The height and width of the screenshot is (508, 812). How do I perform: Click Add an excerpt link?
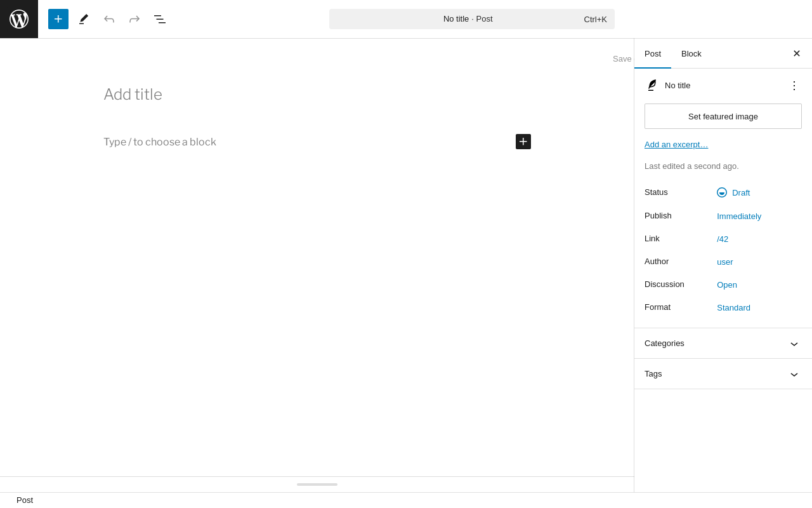(676, 144)
